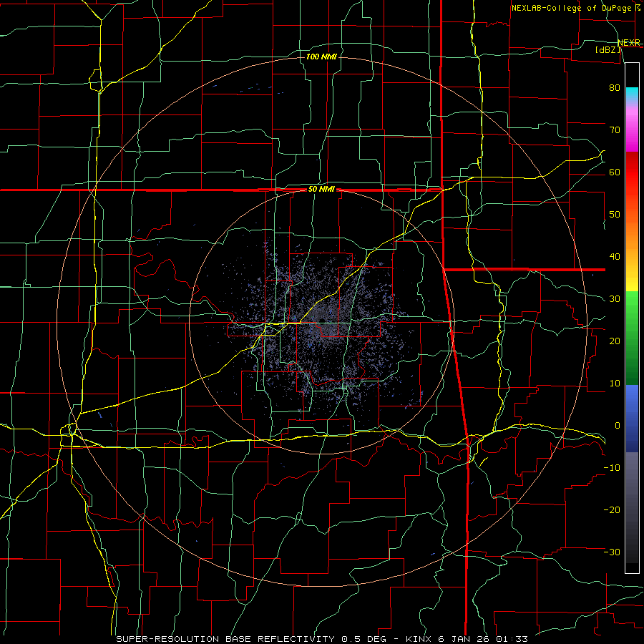
Task: Click the -10 value on dBZ scale
Action: pos(612,468)
